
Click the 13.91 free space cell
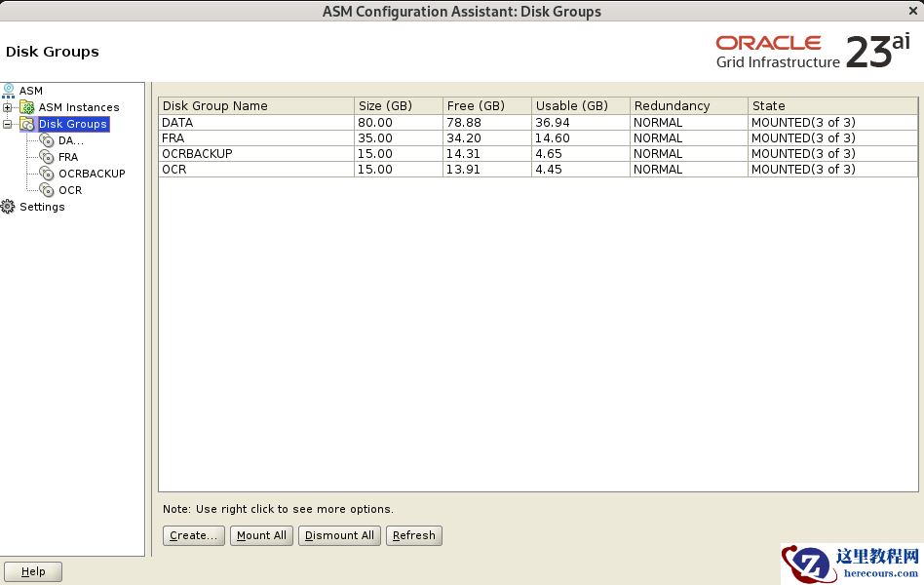click(486, 170)
